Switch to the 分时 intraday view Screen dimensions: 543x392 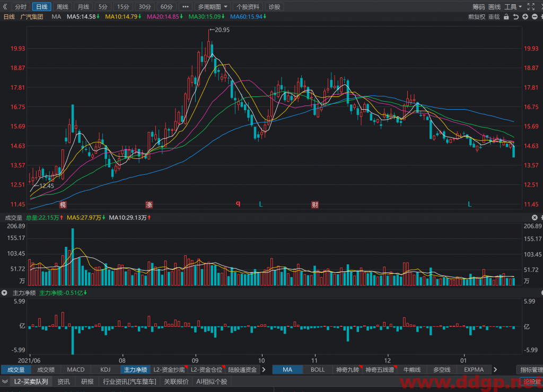point(21,6)
